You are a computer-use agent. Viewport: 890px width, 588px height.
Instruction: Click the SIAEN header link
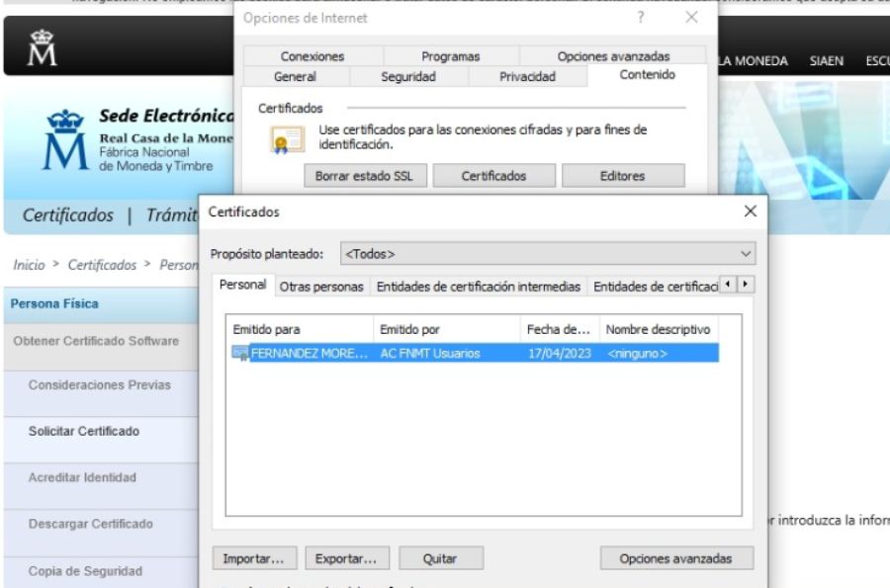pos(827,61)
